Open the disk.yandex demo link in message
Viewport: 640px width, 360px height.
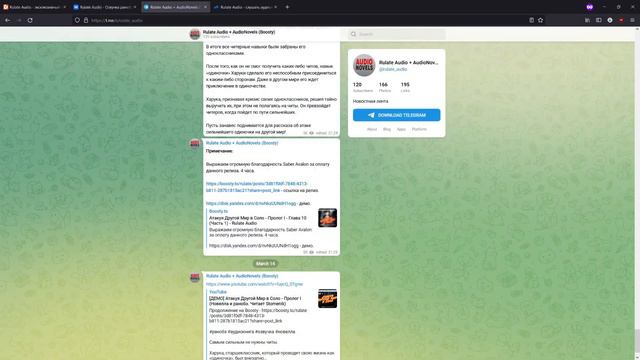[251, 203]
